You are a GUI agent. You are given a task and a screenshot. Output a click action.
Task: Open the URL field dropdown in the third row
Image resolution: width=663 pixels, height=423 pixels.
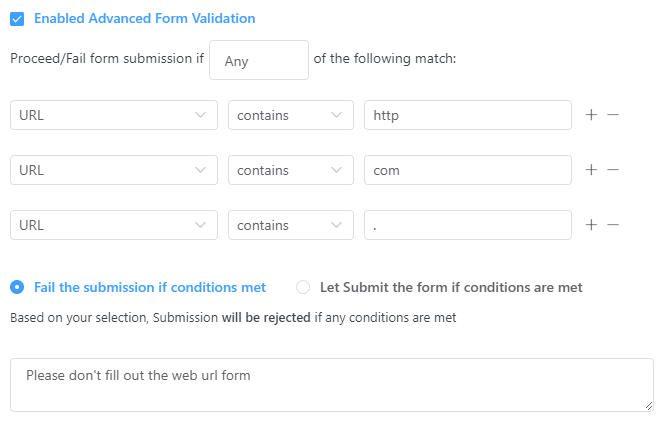click(113, 225)
